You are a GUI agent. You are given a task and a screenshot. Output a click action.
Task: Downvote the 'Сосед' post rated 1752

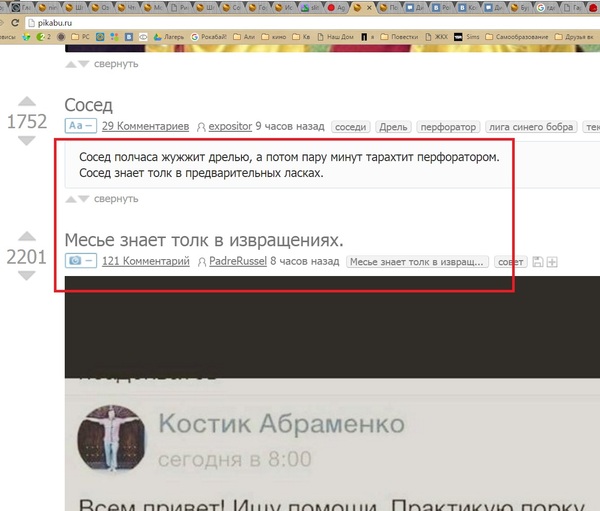coord(27,140)
